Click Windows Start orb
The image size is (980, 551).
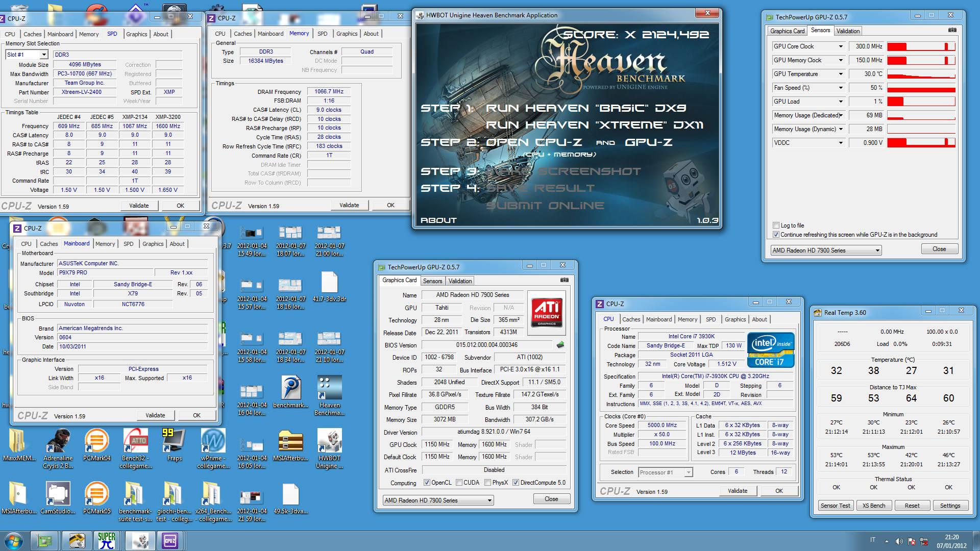[13, 540]
